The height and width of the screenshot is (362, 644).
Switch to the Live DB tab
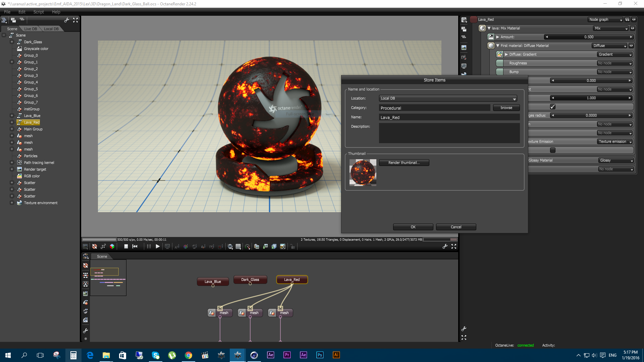coord(31,29)
